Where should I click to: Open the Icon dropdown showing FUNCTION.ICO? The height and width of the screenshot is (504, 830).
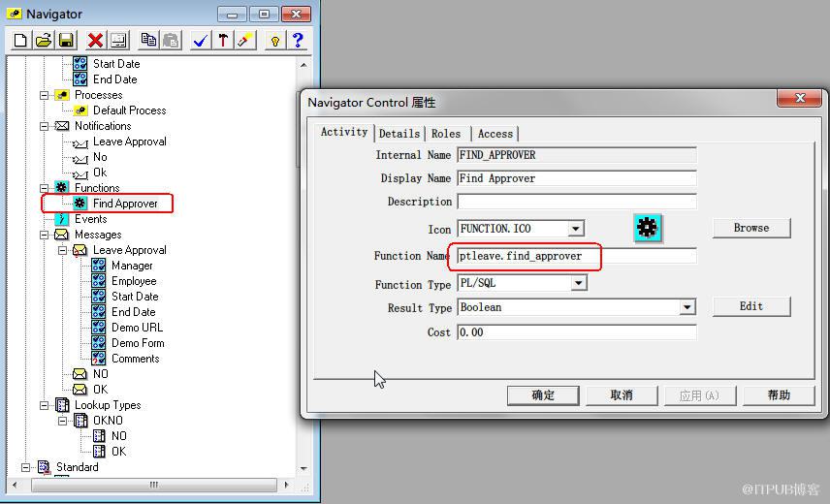coord(576,229)
